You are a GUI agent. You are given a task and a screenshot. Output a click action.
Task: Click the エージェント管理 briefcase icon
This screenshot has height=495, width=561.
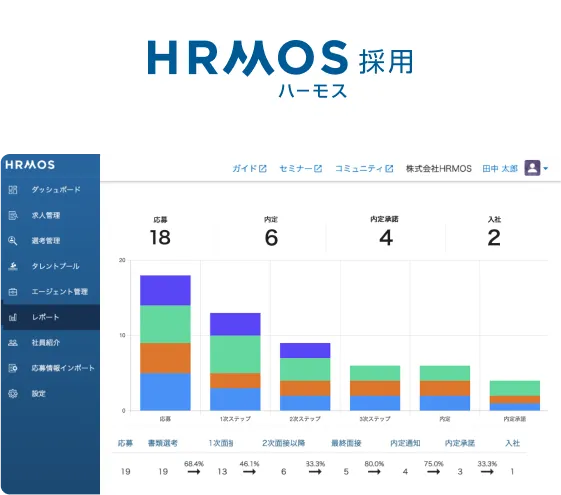pyautogui.click(x=13, y=292)
